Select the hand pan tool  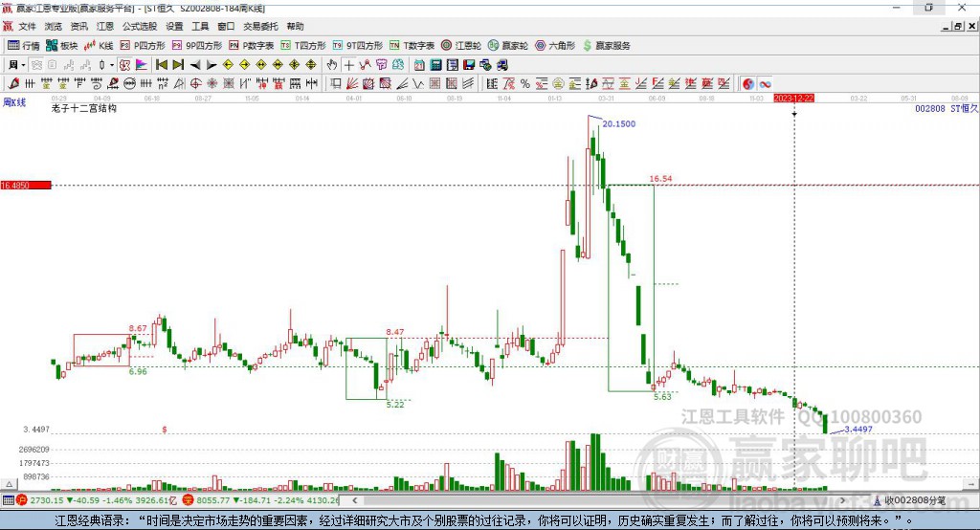coord(332,65)
